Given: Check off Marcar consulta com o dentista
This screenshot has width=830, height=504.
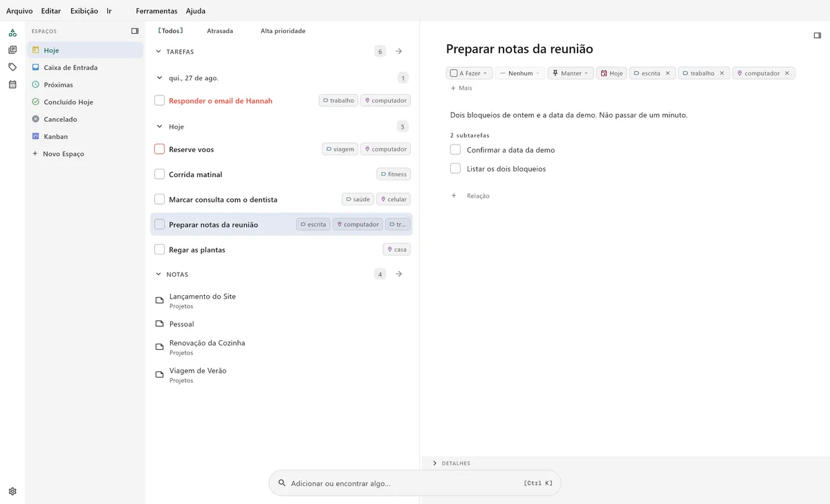Looking at the screenshot, I should coord(160,199).
